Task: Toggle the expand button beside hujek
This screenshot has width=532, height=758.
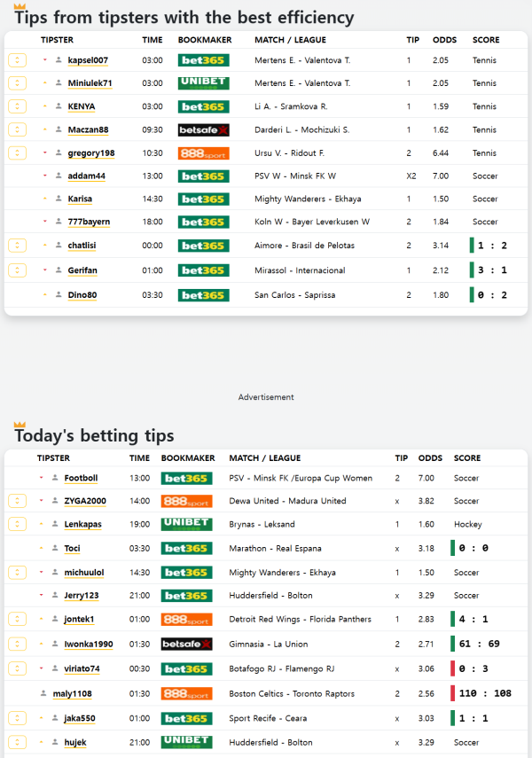Action: click(17, 742)
